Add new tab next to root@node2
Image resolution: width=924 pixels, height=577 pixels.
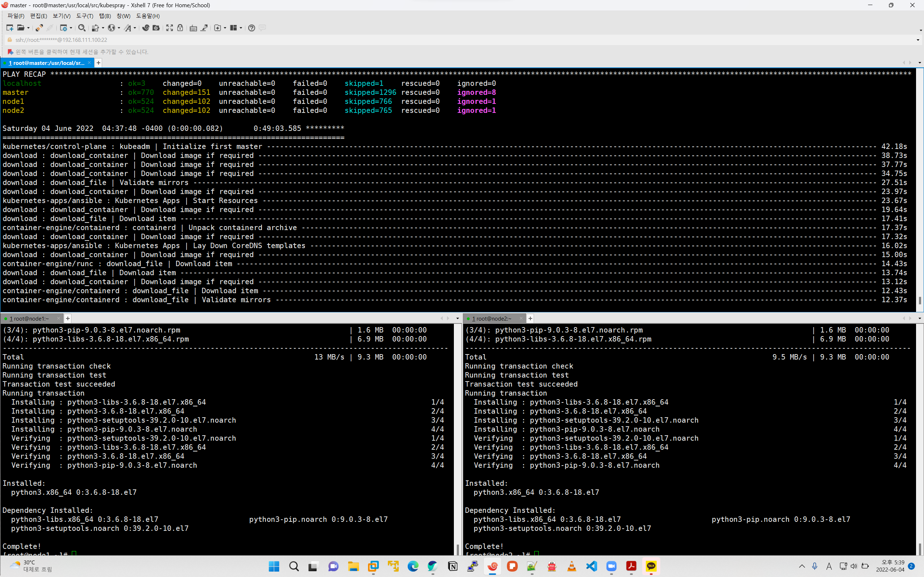click(x=530, y=319)
